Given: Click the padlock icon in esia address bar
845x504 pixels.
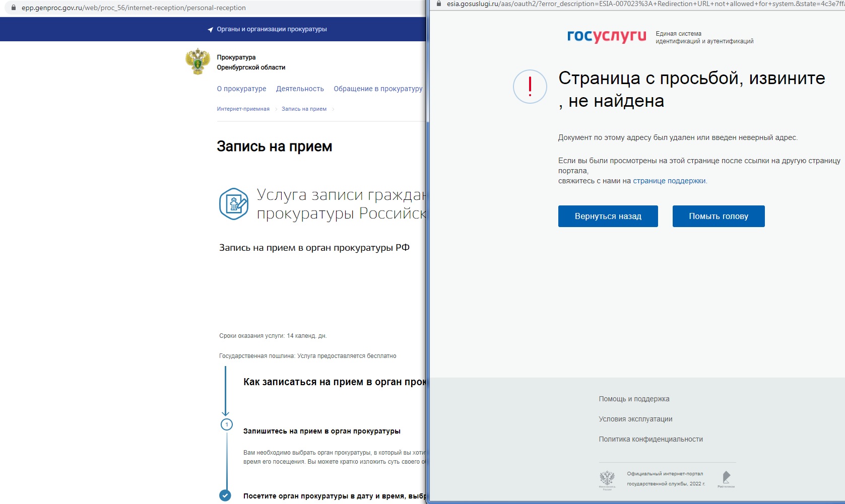Looking at the screenshot, I should (x=438, y=4).
